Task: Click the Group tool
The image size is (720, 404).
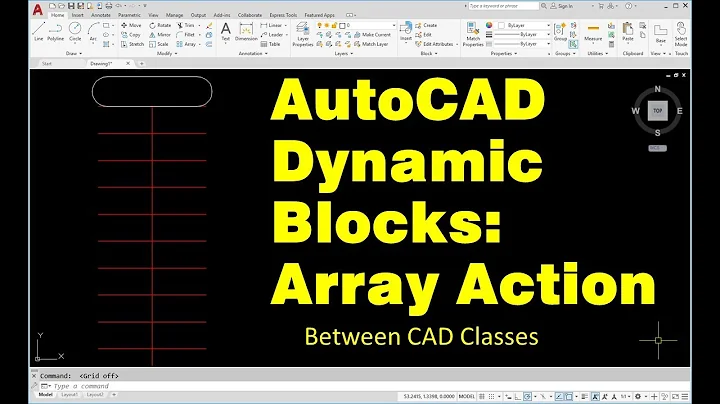Action: pos(560,32)
